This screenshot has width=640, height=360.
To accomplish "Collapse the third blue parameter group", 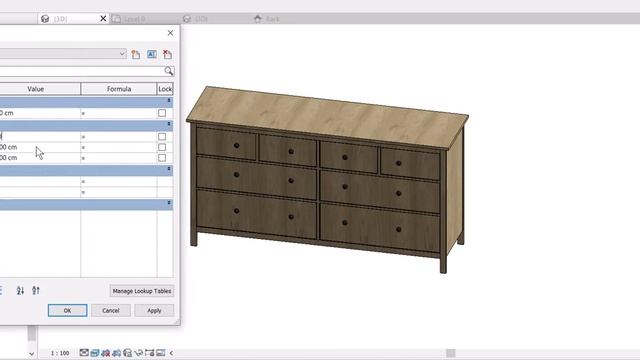I will [x=169, y=169].
